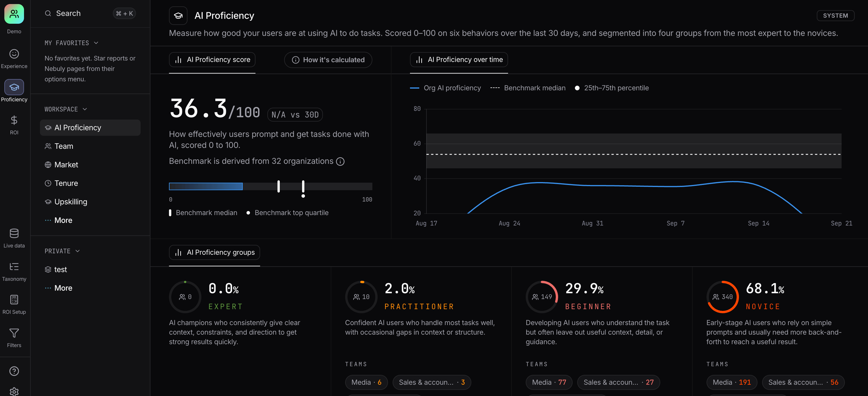The height and width of the screenshot is (396, 868).
Task: Collapse the WORKSPACE section
Action: [66, 109]
